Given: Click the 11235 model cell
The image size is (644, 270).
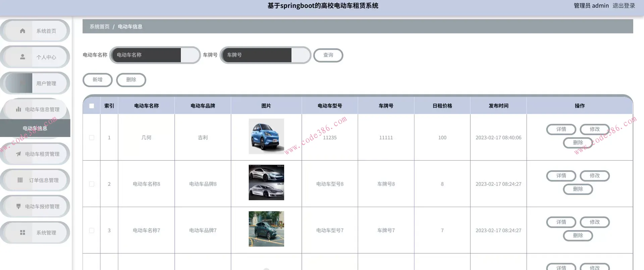Looking at the screenshot, I should [330, 137].
